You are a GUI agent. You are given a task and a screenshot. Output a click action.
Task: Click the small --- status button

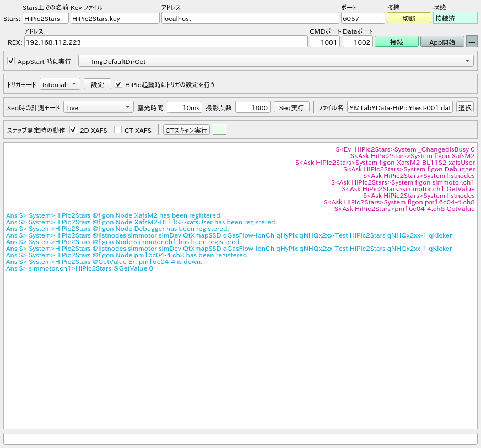472,42
